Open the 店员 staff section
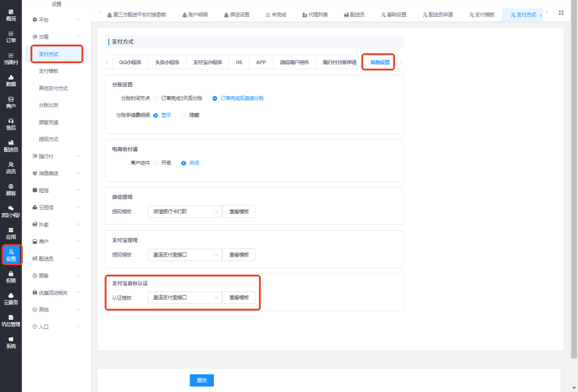This screenshot has width=578, height=392. (x=11, y=168)
